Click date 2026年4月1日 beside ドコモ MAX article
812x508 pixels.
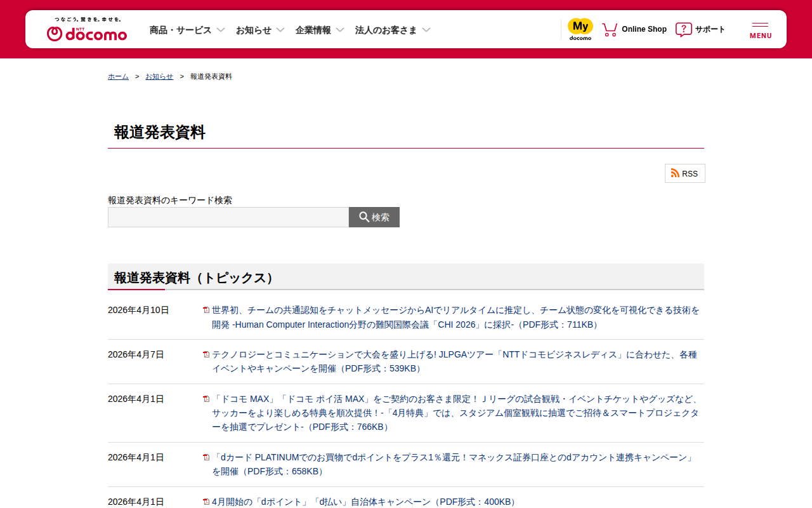coord(136,399)
